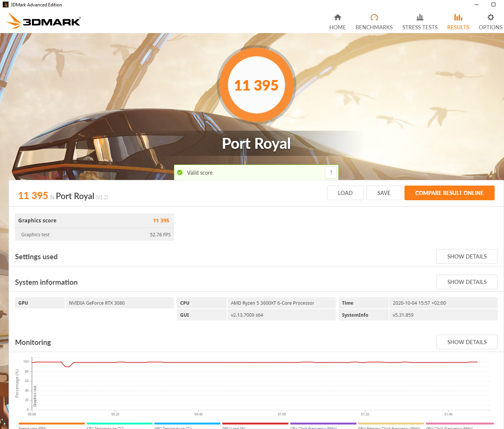Toggle the red GPU Load legend swatch

(x=255, y=423)
